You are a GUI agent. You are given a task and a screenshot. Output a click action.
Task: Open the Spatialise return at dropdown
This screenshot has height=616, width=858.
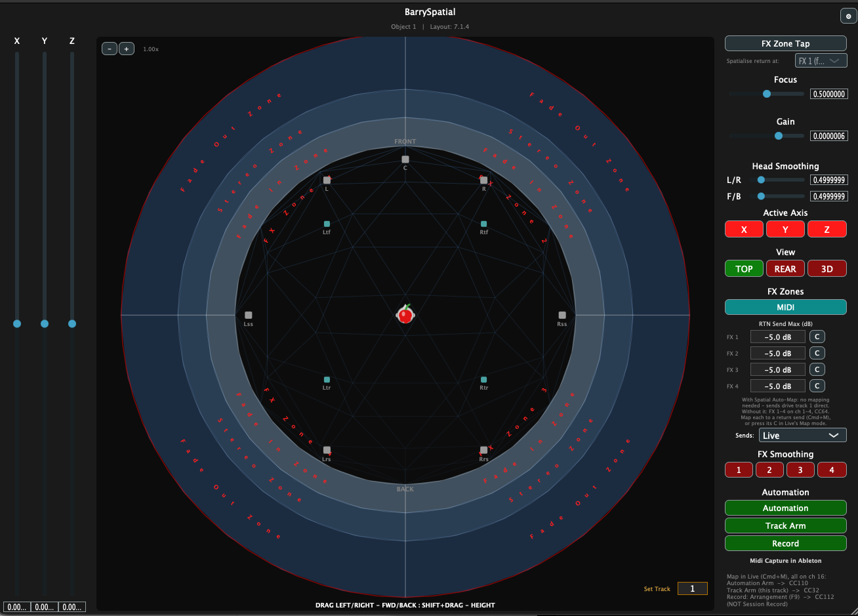[x=821, y=60]
